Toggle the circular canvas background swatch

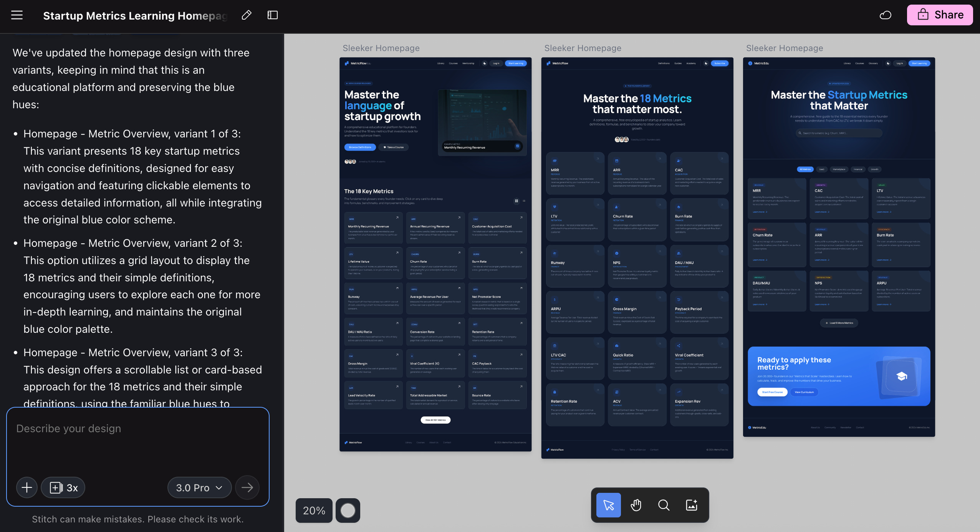click(348, 511)
